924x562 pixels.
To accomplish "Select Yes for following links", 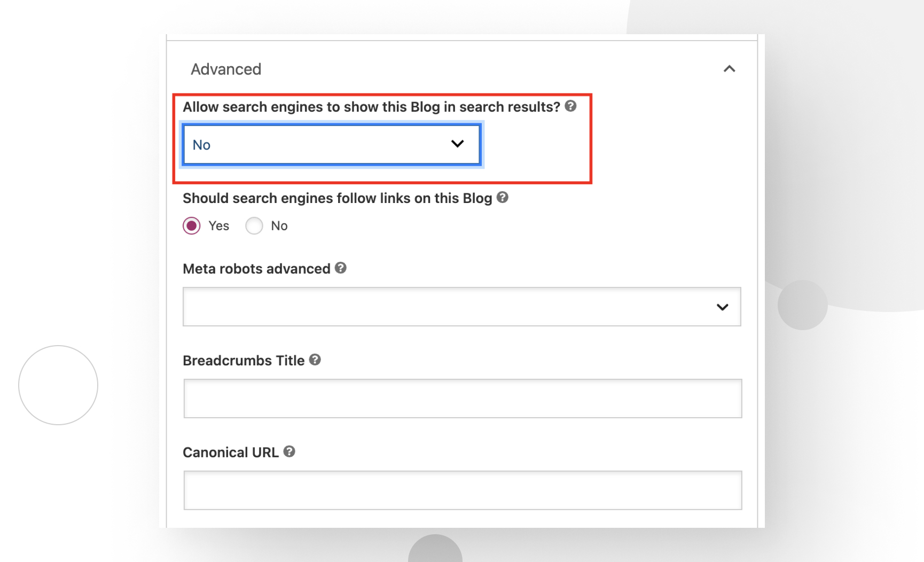I will (191, 225).
